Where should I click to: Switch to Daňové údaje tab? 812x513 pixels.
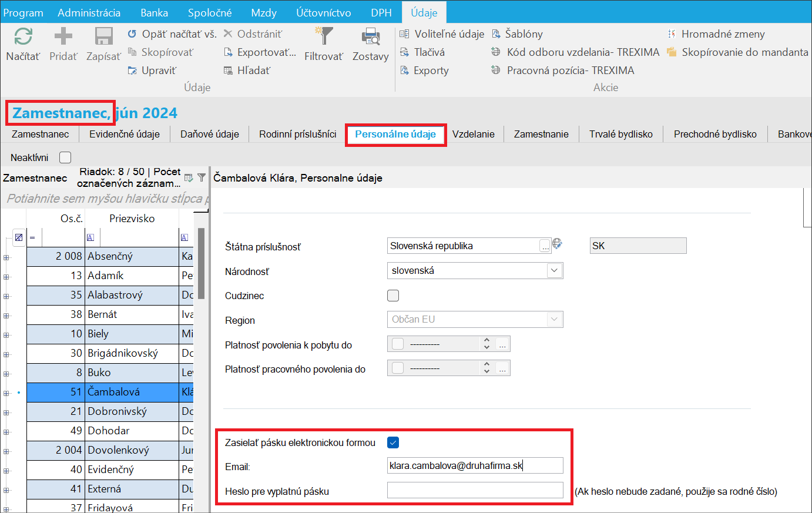pos(210,134)
